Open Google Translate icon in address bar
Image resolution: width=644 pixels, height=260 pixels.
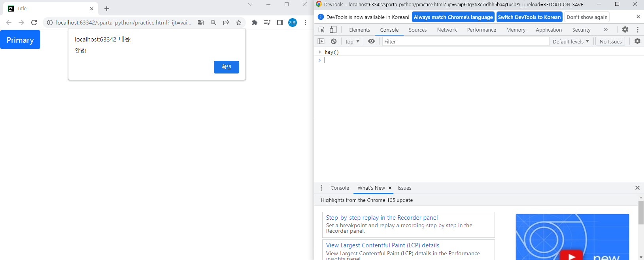point(201,23)
